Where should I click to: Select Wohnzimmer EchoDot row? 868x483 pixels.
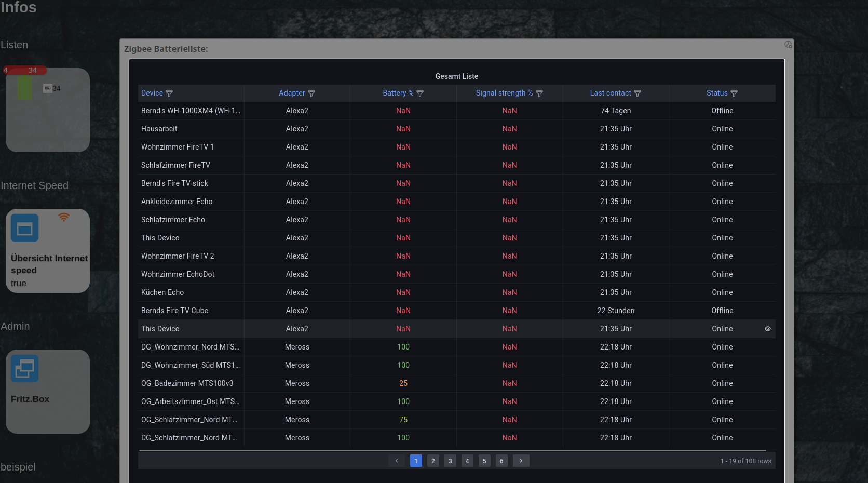tap(457, 274)
